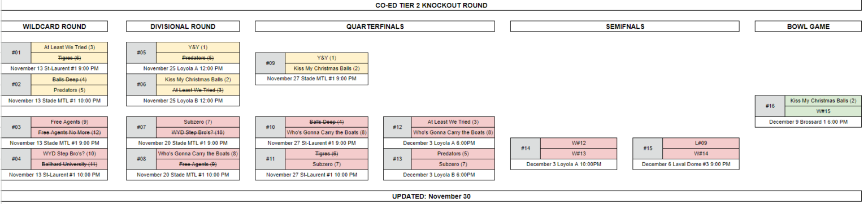Select the December 9 Brossard 1 6:00 PM cell
Screen dimensions: 868x204
click(809, 122)
